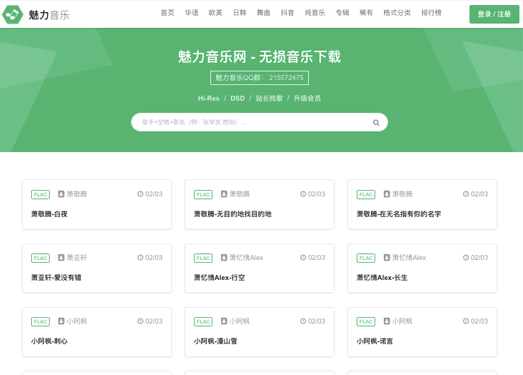Click artist name 萧亚轩 on 爱没有错 card
523x375 pixels.
coord(77,257)
